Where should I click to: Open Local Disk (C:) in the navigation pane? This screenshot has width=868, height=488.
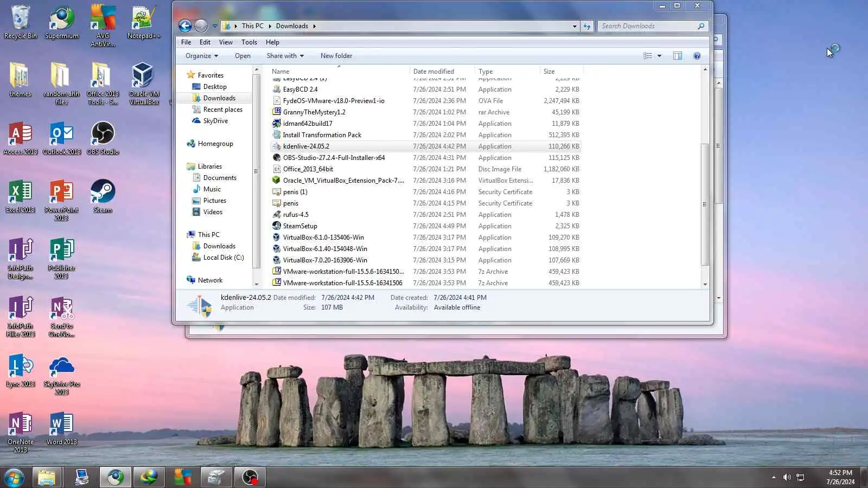tap(224, 258)
